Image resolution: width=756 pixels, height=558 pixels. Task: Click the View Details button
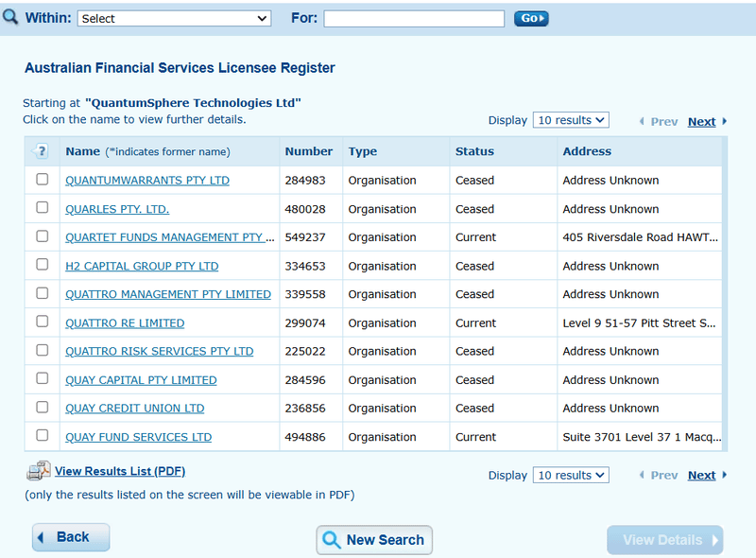(665, 540)
